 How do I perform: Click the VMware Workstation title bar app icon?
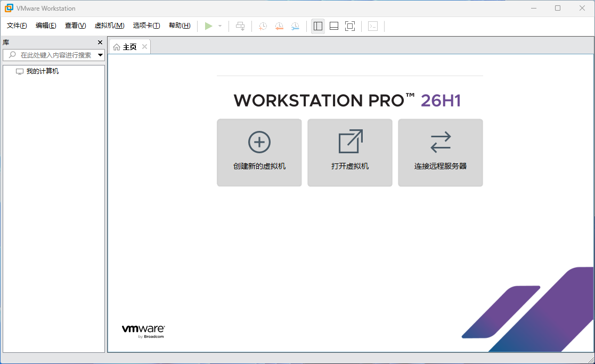pyautogui.click(x=9, y=8)
